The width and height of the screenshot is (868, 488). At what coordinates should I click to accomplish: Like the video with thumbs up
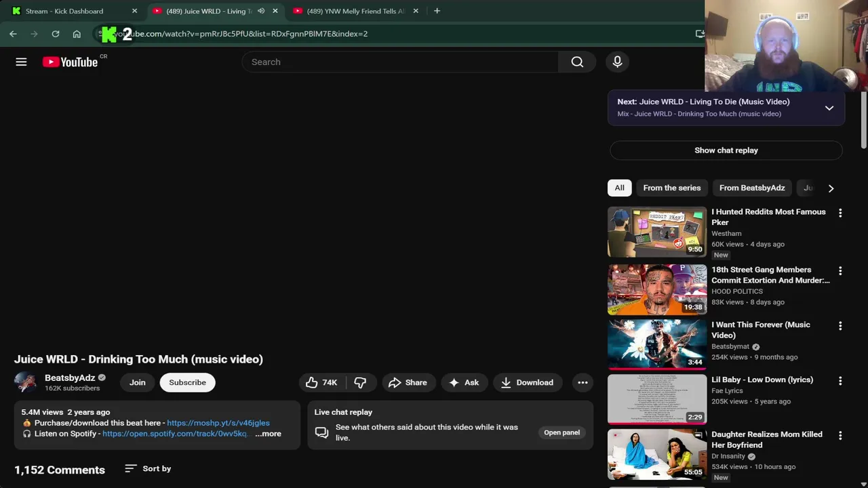pyautogui.click(x=322, y=382)
